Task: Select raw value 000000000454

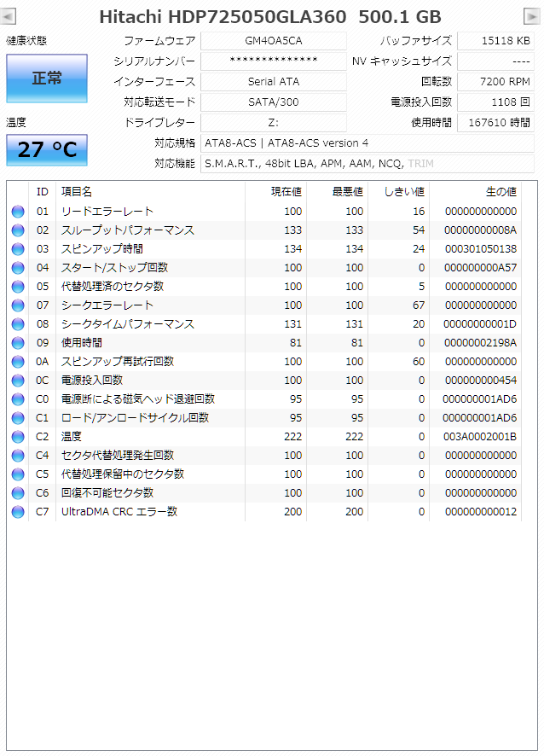Action: pyautogui.click(x=481, y=381)
